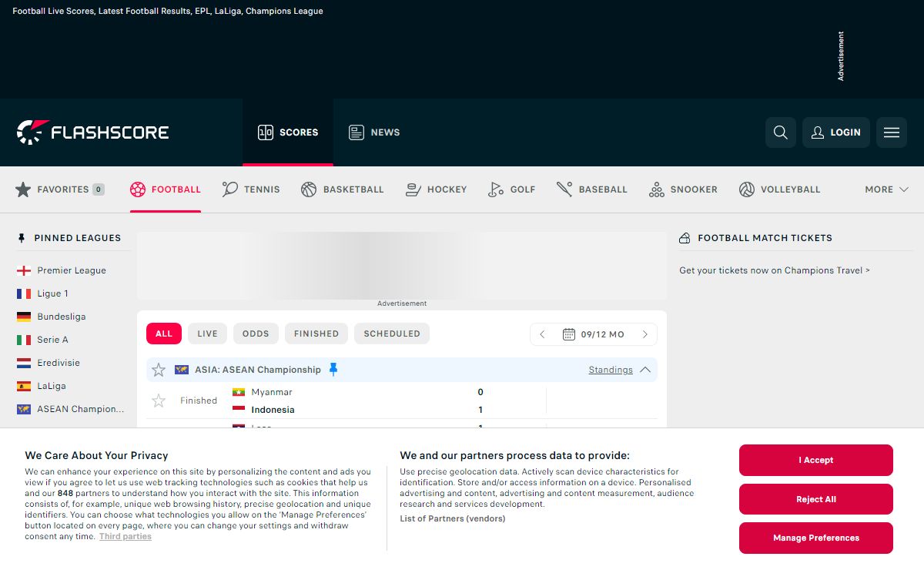Click I Accept on privacy banner
Screen dimensions: 924x570
tap(816, 461)
